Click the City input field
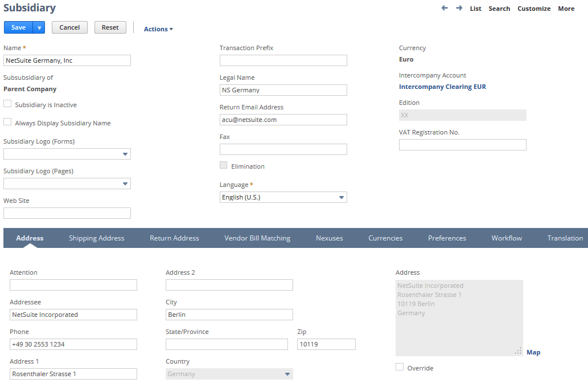This screenshot has width=588, height=383. click(229, 315)
